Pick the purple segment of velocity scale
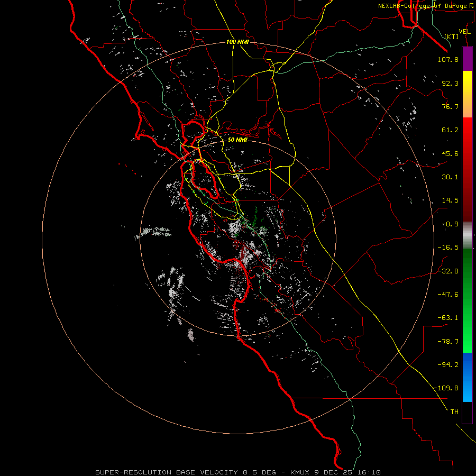Viewport: 476px width, 476px height. (467, 59)
